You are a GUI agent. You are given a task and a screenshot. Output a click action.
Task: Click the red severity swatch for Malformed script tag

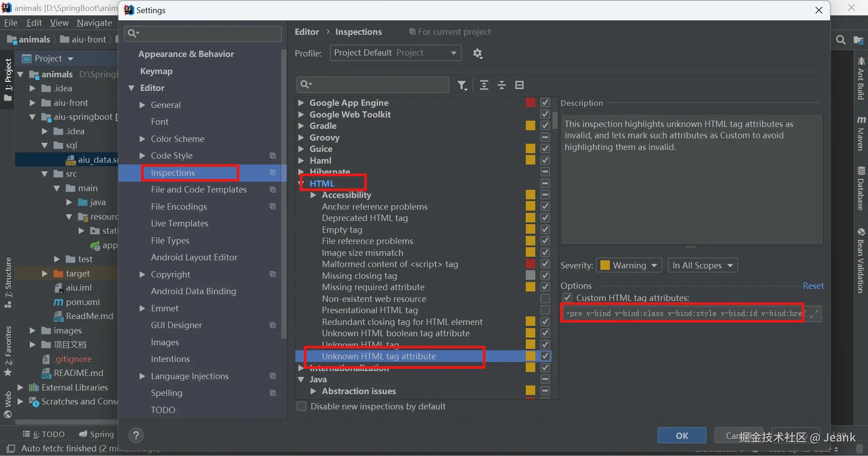(531, 264)
